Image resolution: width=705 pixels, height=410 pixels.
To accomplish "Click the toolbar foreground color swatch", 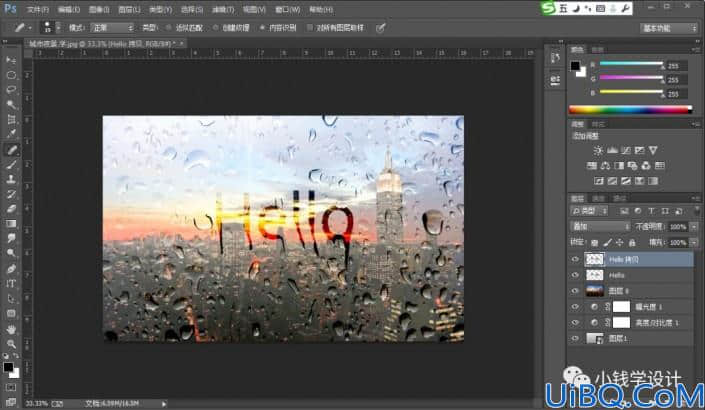I will coord(8,367).
